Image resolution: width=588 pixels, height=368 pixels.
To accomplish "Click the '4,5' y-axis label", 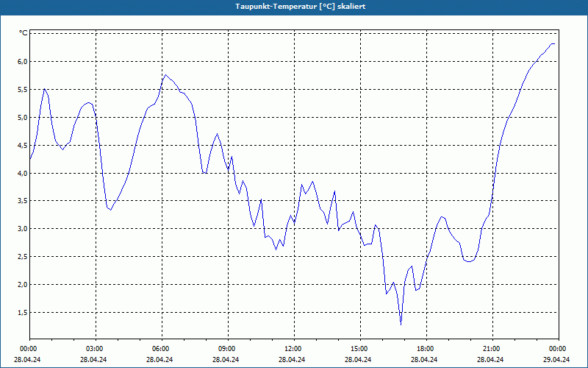I will click(23, 145).
